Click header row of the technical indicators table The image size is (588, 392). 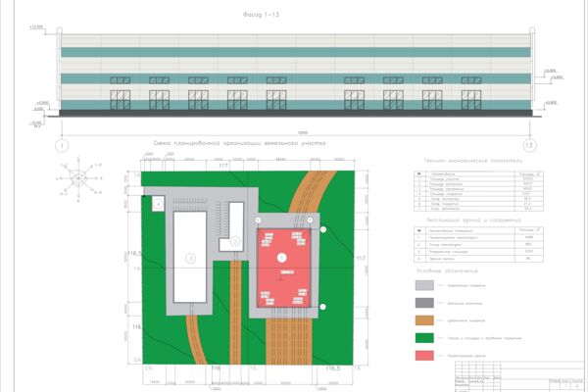coord(478,174)
